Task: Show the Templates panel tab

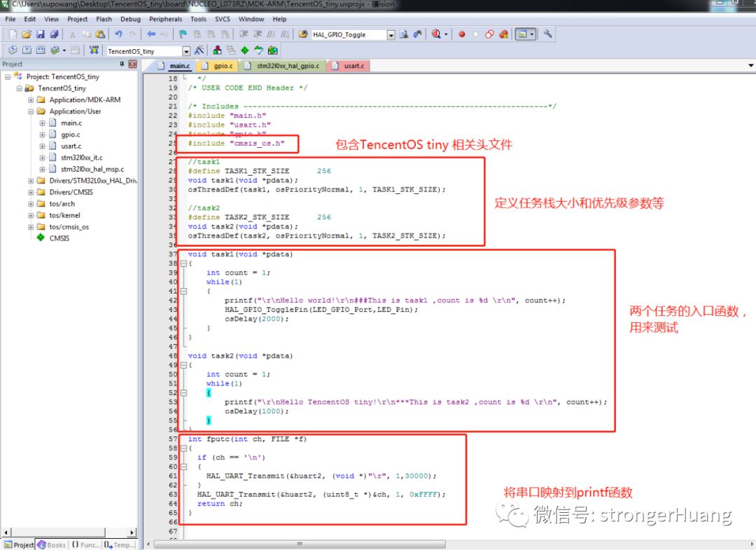Action: pyautogui.click(x=118, y=544)
